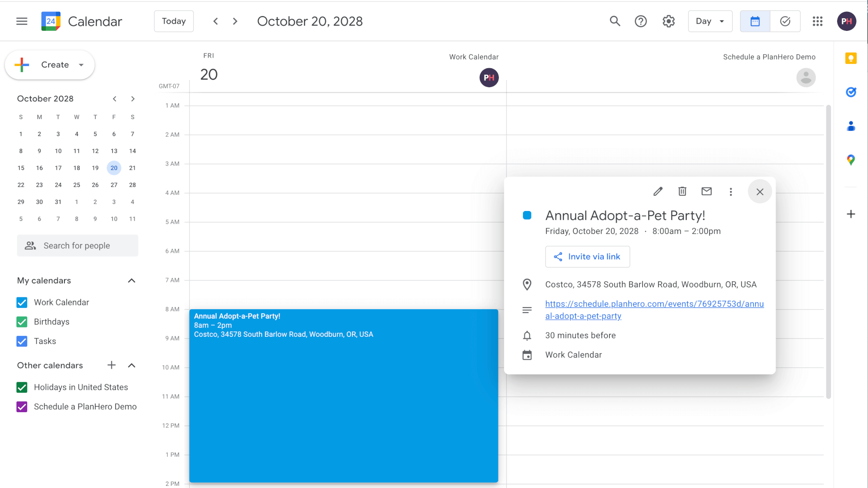This screenshot has height=488, width=868.
Task: Open the Calendar search icon
Action: (x=615, y=21)
